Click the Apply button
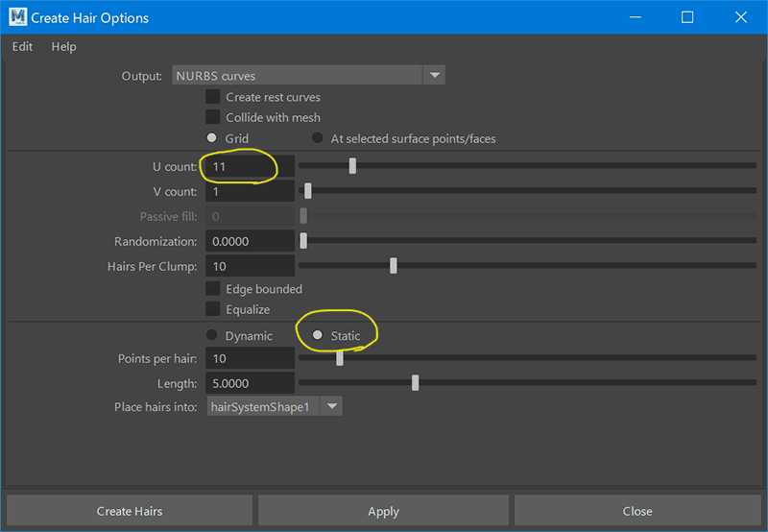The width and height of the screenshot is (768, 532). click(x=383, y=511)
